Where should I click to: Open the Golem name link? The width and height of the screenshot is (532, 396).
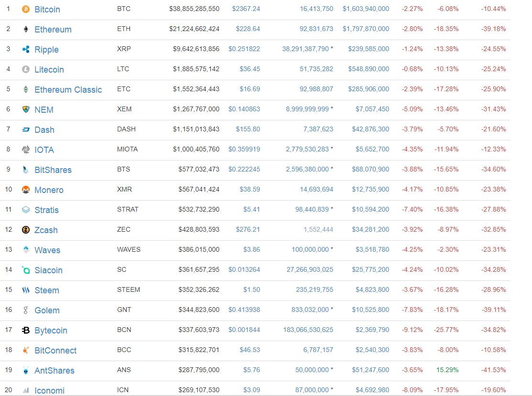(x=47, y=310)
